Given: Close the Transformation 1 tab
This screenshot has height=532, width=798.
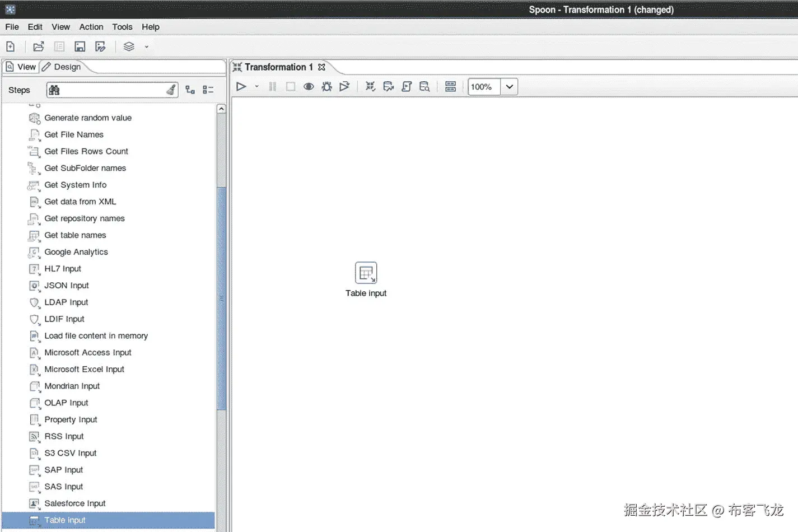Looking at the screenshot, I should [x=321, y=67].
